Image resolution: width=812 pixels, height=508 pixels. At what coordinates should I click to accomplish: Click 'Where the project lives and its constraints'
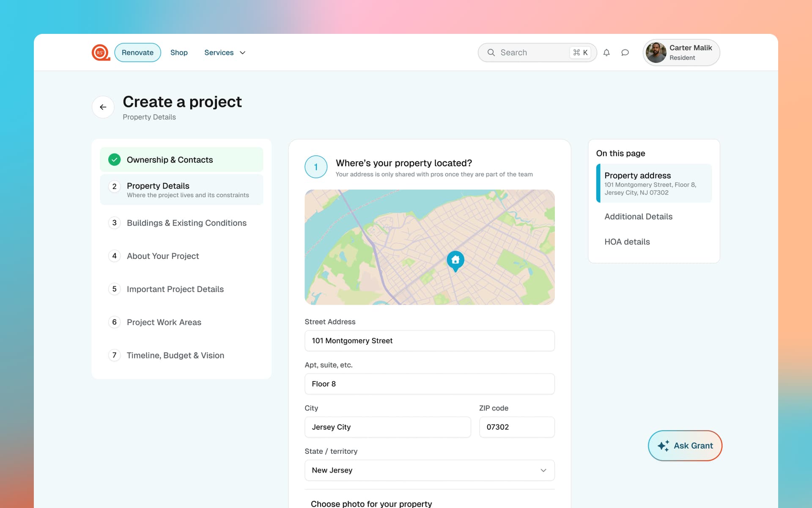tap(188, 195)
